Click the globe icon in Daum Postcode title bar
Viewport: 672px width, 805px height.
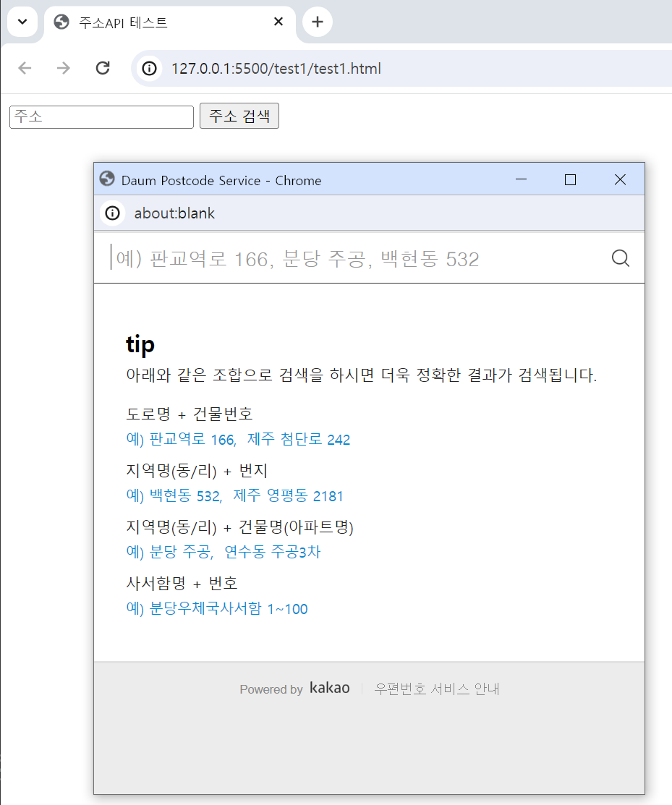pos(107,179)
